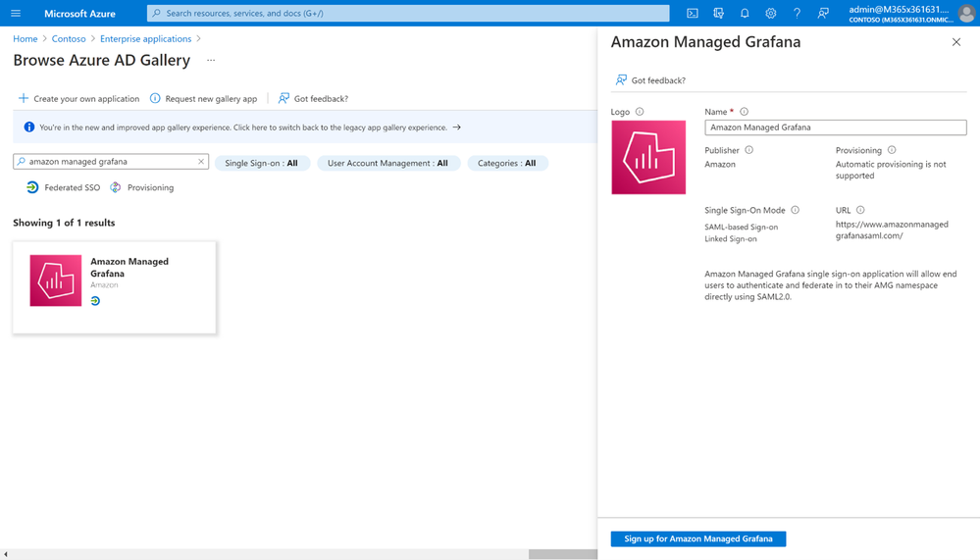Click Got feedback in the Grafana panel
Image resolution: width=980 pixels, height=560 pixels.
(650, 80)
